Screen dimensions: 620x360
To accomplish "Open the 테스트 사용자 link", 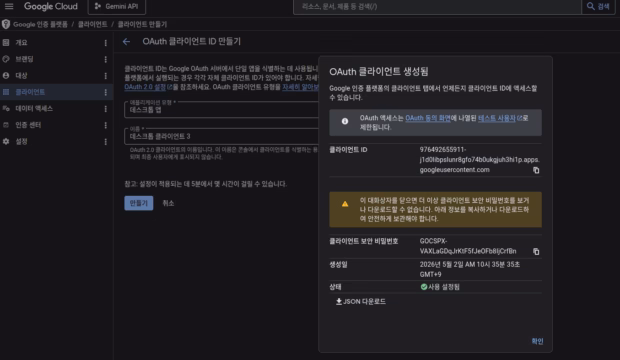I will point(500,118).
